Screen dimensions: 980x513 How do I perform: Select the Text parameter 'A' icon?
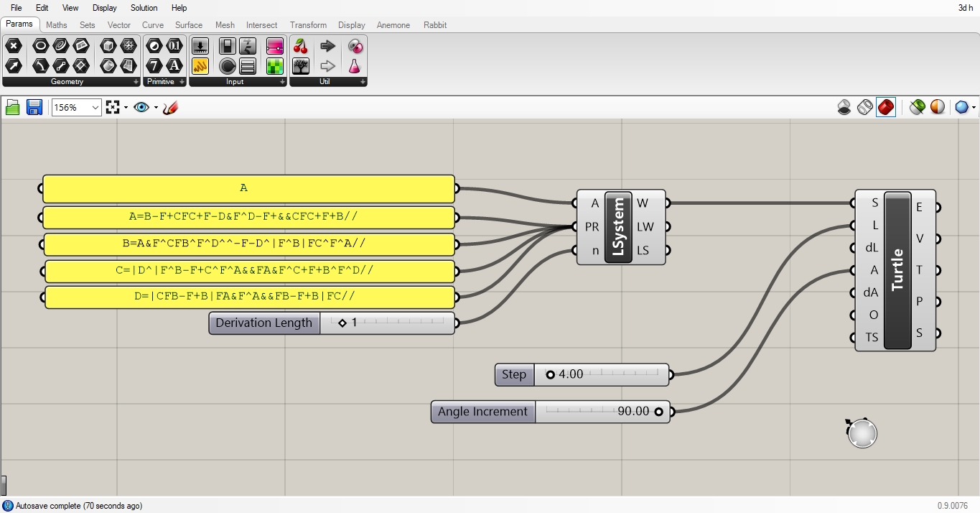tap(174, 66)
